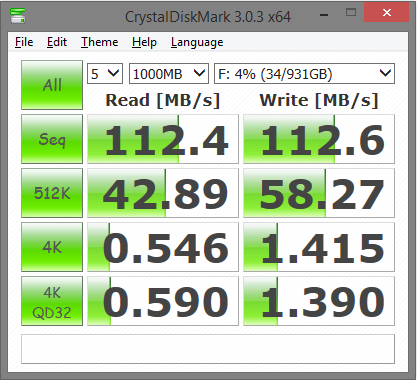417x380 pixels.
Task: Select the 4K read result 0.546
Action: coord(163,247)
